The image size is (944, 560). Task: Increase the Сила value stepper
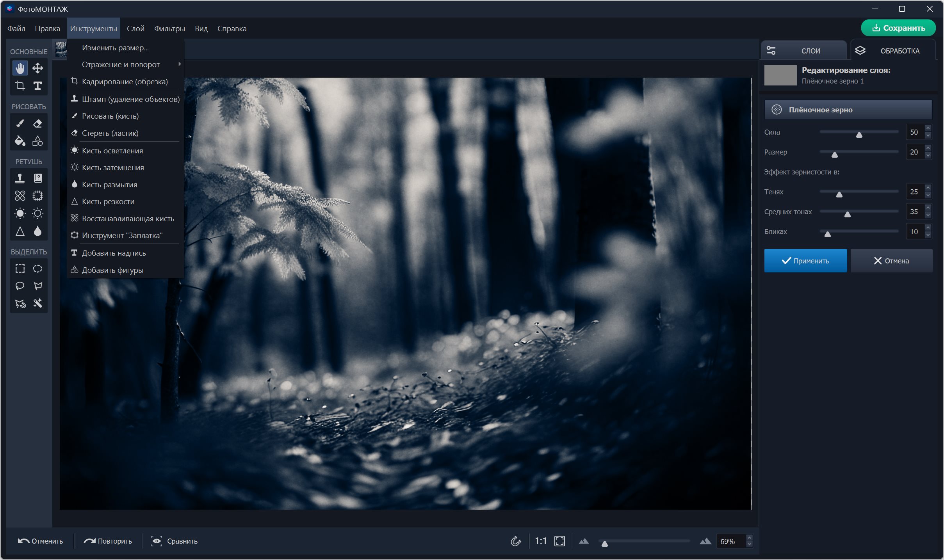point(928,129)
